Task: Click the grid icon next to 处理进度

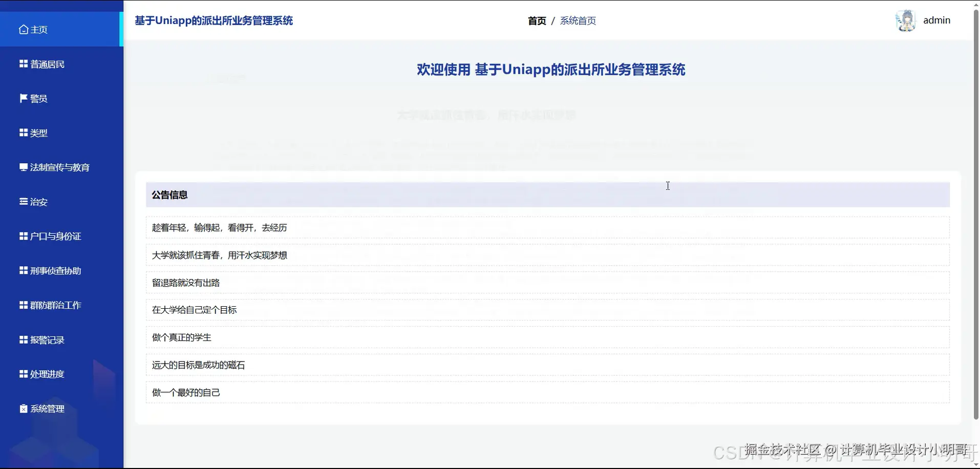Action: tap(24, 374)
